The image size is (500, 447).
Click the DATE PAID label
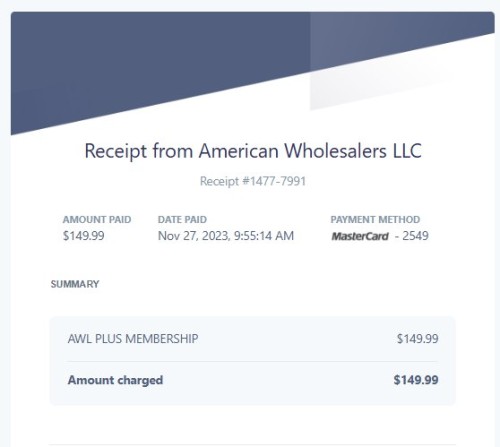tap(182, 220)
